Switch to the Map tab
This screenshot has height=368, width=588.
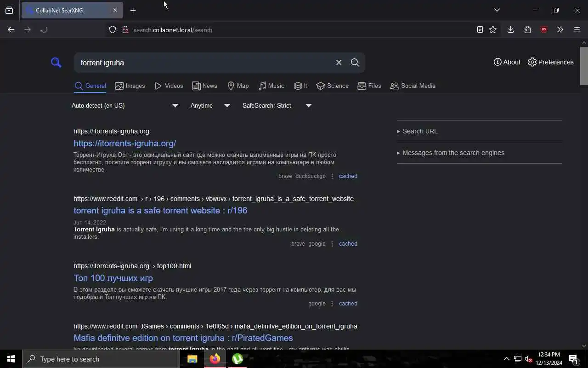coord(238,86)
